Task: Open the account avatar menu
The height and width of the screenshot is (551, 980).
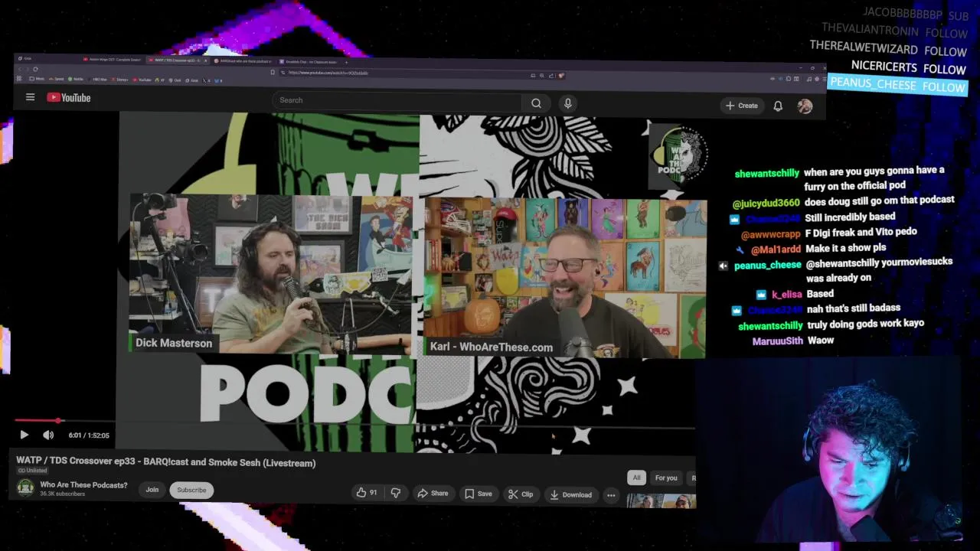Action: [x=805, y=106]
